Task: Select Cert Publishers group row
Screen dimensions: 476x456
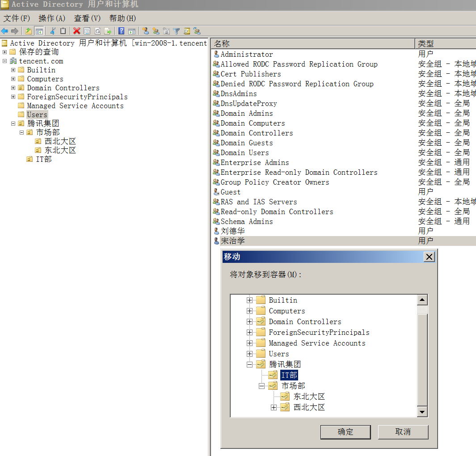Action: (x=250, y=74)
